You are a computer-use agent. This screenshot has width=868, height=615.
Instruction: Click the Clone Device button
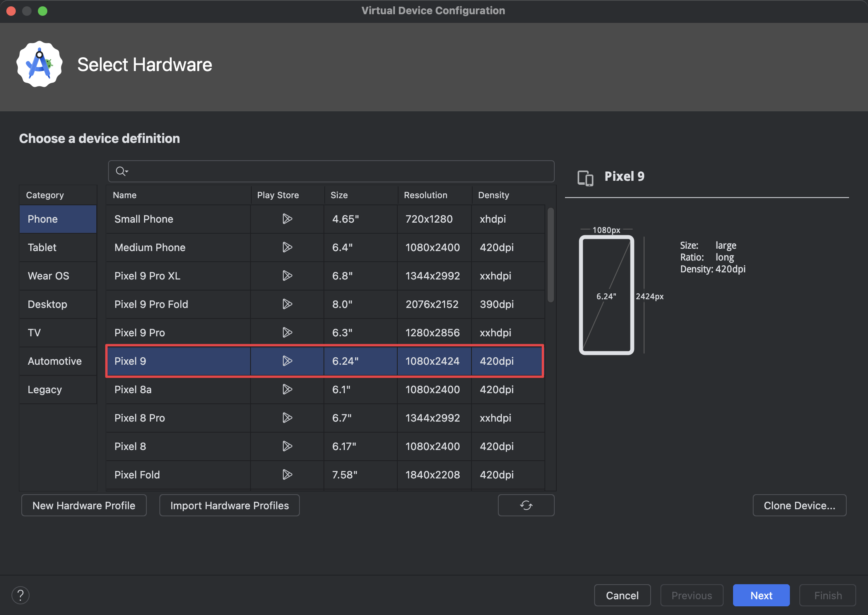click(x=799, y=505)
